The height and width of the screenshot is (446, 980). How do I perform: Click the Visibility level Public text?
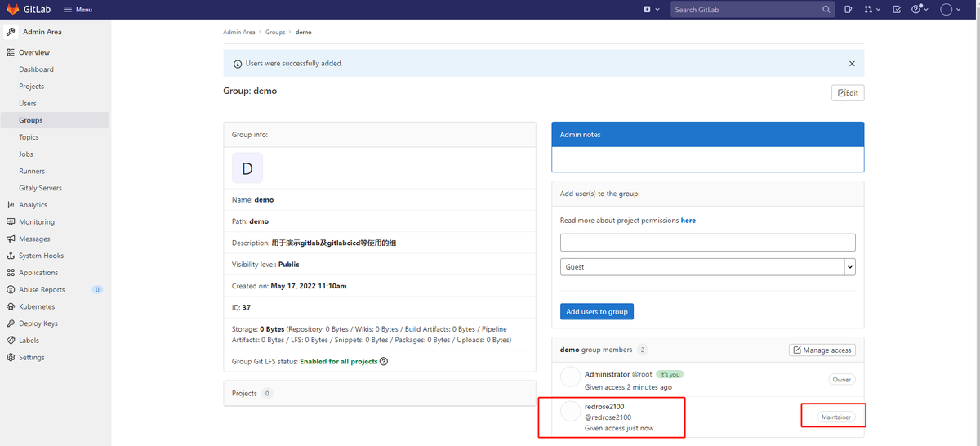(x=289, y=265)
